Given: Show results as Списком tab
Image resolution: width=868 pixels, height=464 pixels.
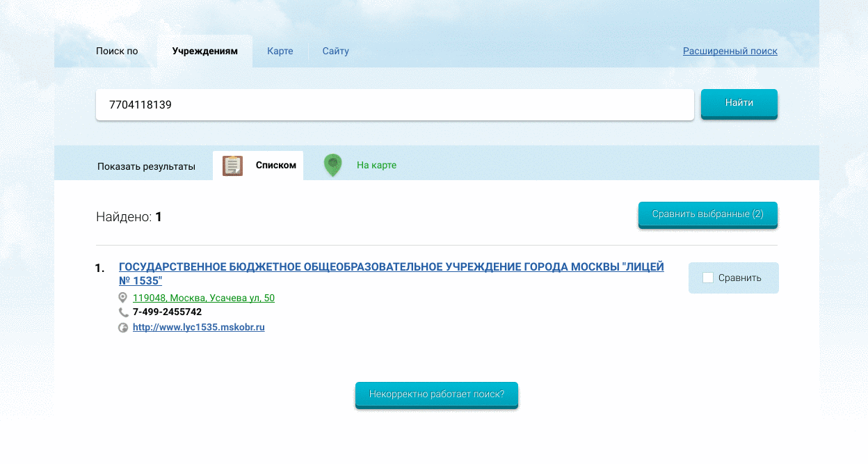Looking at the screenshot, I should (x=258, y=166).
